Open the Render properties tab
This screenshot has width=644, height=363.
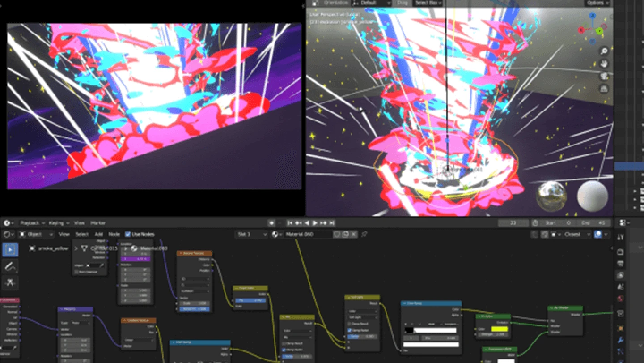pos(620,252)
